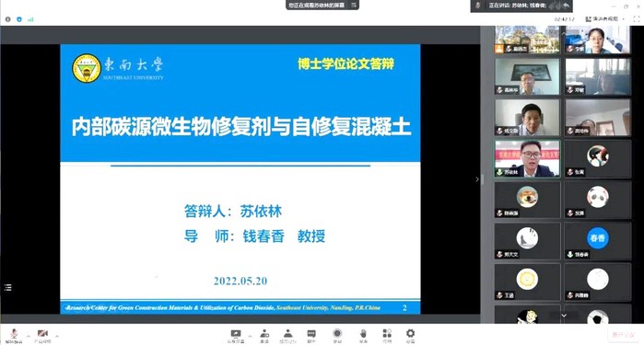Open the settings gear icon
Screen dimensions: 644x345
[x=410, y=336]
